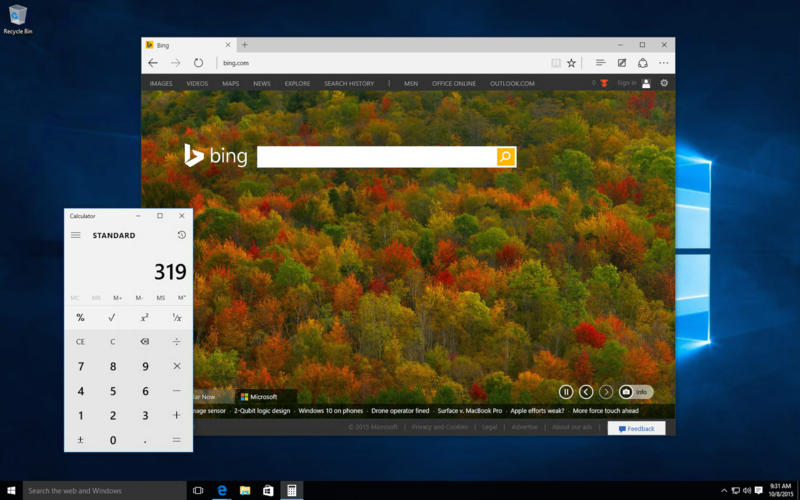Refresh the Bing page in Edge

(x=198, y=62)
